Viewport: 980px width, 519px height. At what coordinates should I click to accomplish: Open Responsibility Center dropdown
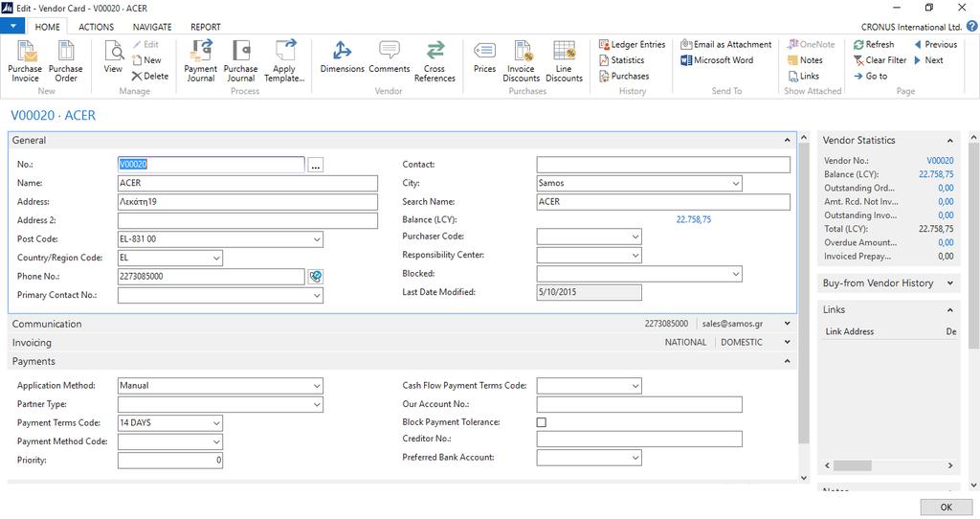(635, 255)
